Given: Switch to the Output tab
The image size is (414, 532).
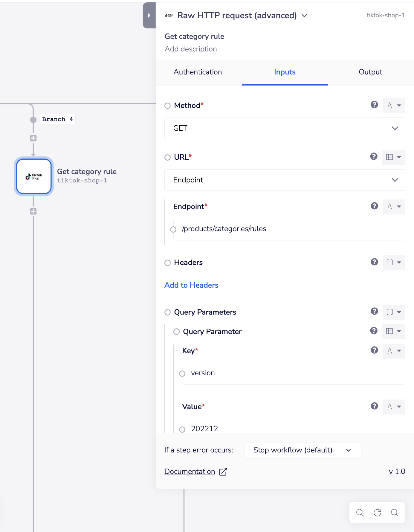Looking at the screenshot, I should [x=370, y=72].
